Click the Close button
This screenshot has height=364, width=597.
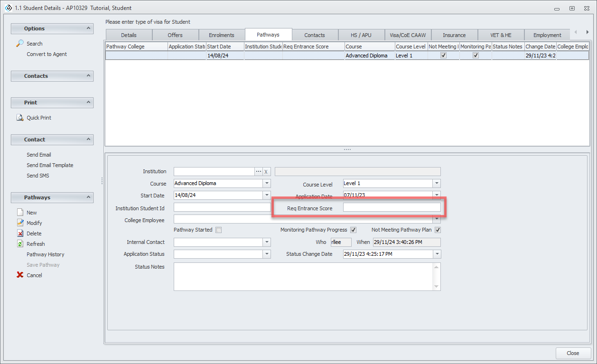(573, 353)
